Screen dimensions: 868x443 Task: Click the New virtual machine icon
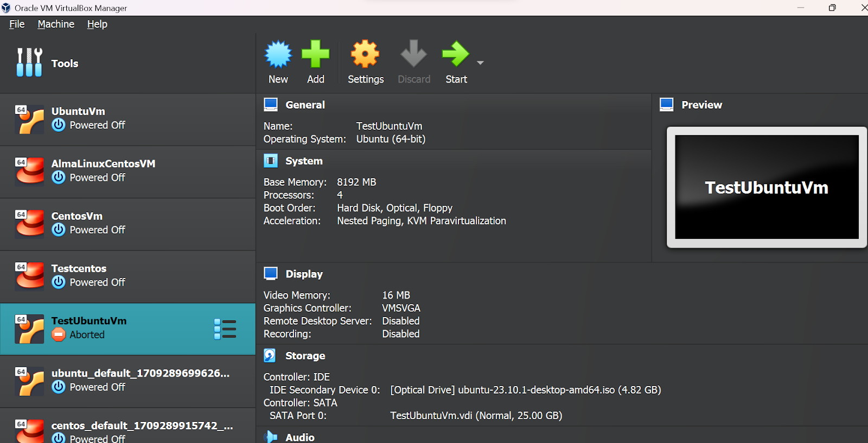[x=278, y=54]
